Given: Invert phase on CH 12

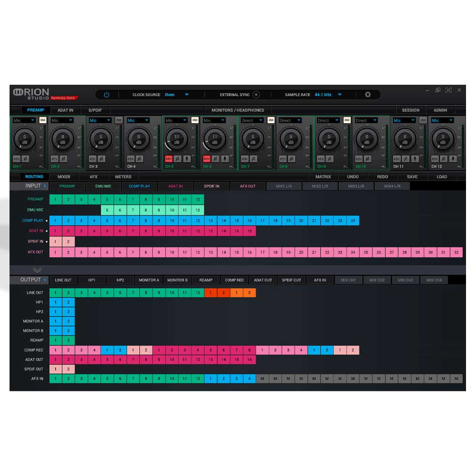Looking at the screenshot, I should (444, 159).
